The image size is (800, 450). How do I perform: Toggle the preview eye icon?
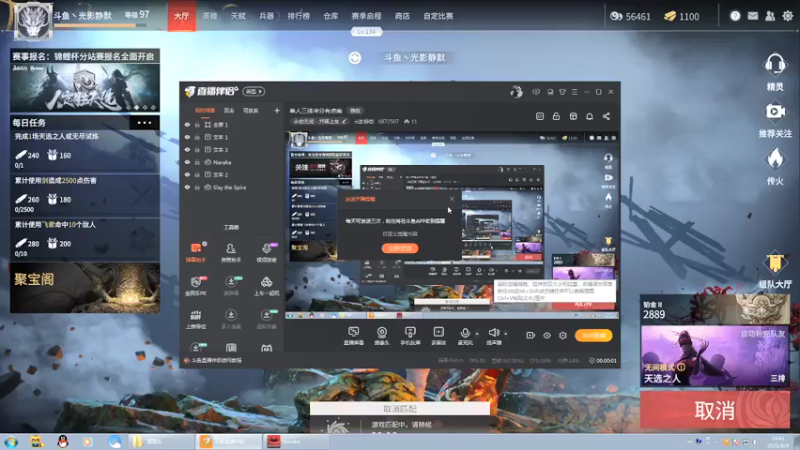click(547, 335)
